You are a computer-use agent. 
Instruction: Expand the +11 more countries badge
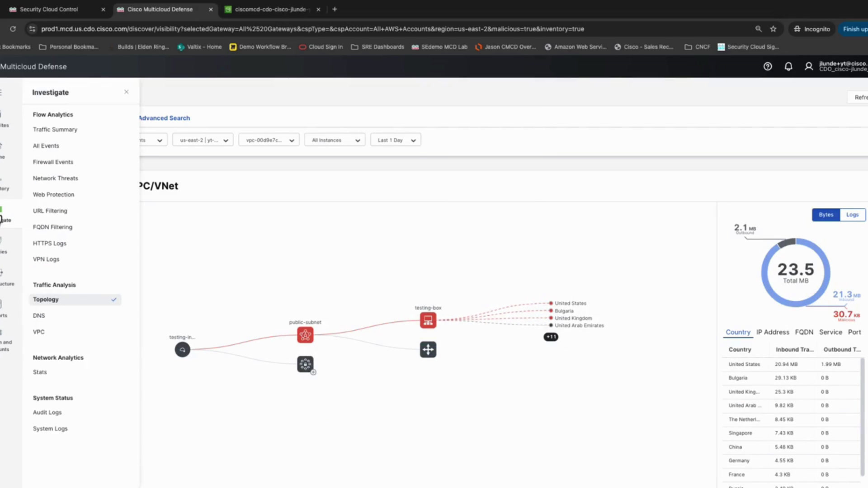click(x=551, y=337)
